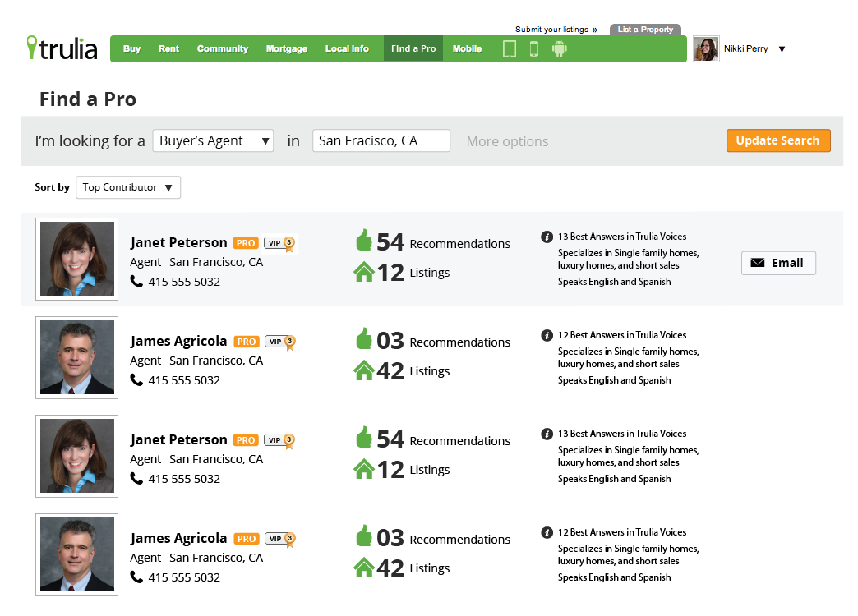Click the PRO badge beside first James Agricola
This screenshot has width=858, height=616.
pyautogui.click(x=247, y=342)
